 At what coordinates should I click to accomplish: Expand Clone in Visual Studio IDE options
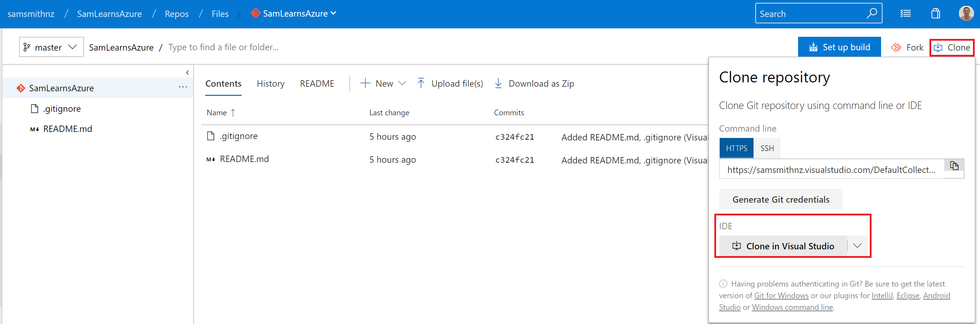click(857, 246)
